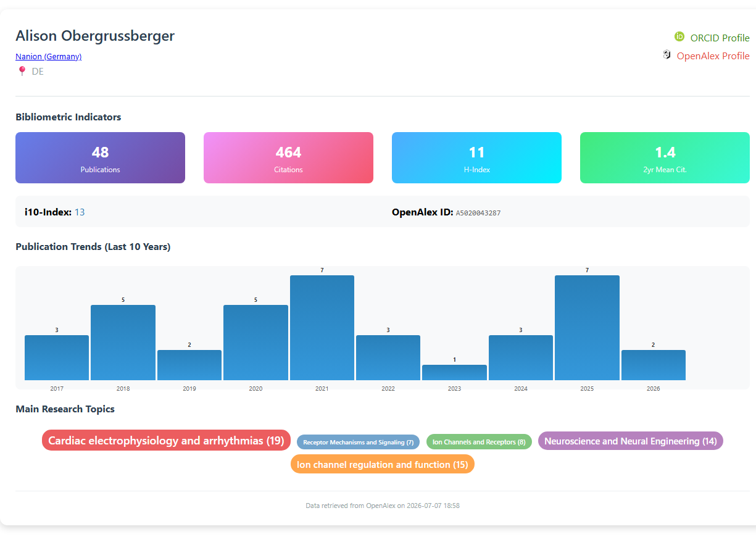Click the OpenAlex logo icon
The width and height of the screenshot is (756, 558).
click(667, 55)
